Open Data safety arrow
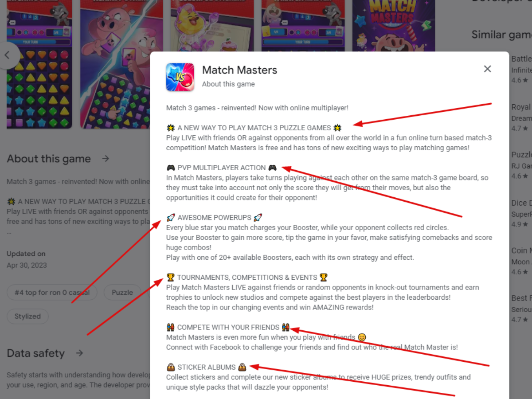532x399 pixels. tap(79, 353)
